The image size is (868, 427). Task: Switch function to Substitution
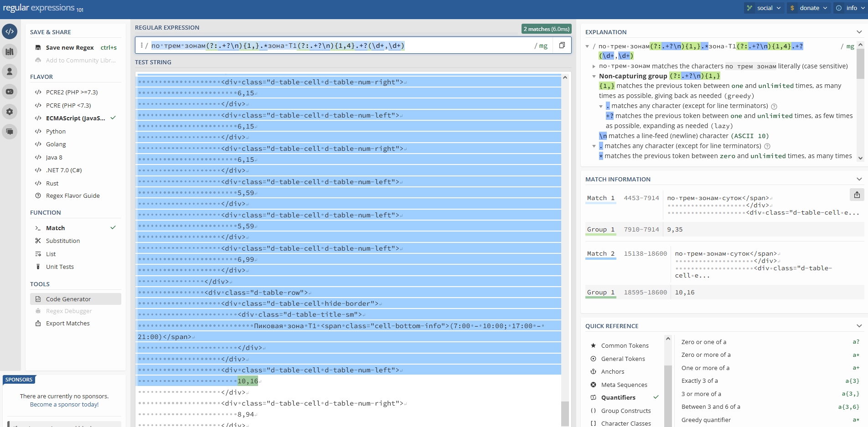click(62, 241)
